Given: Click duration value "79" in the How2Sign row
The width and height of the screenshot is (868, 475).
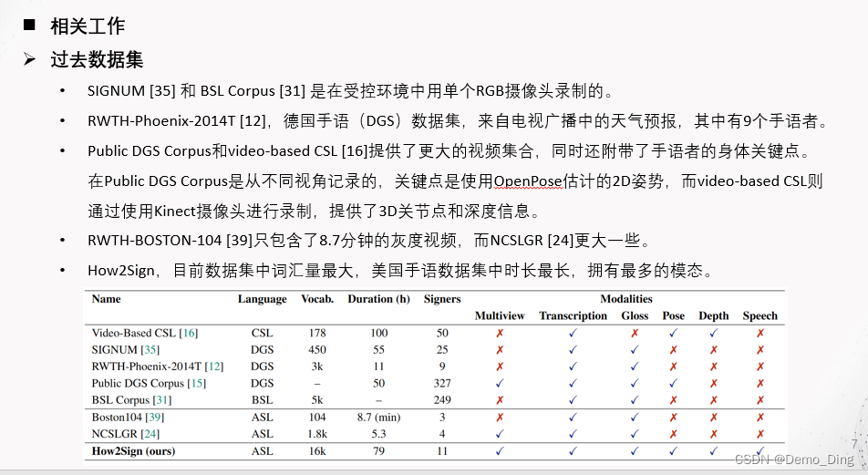Looking at the screenshot, I should 378,451.
